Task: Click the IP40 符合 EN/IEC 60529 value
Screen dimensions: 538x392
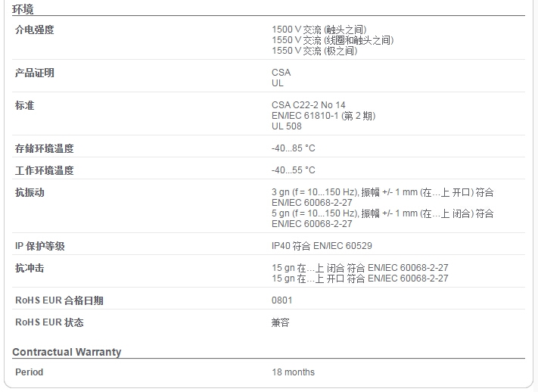Action: point(322,246)
